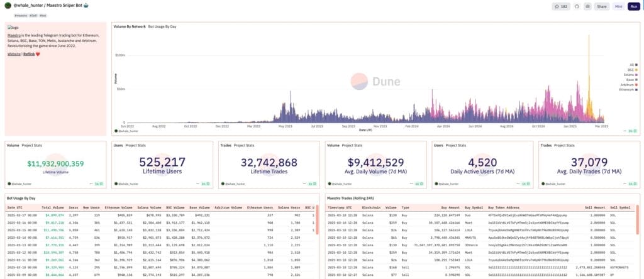644x279 pixels.
Task: Open the Website link
Action: pos(14,54)
